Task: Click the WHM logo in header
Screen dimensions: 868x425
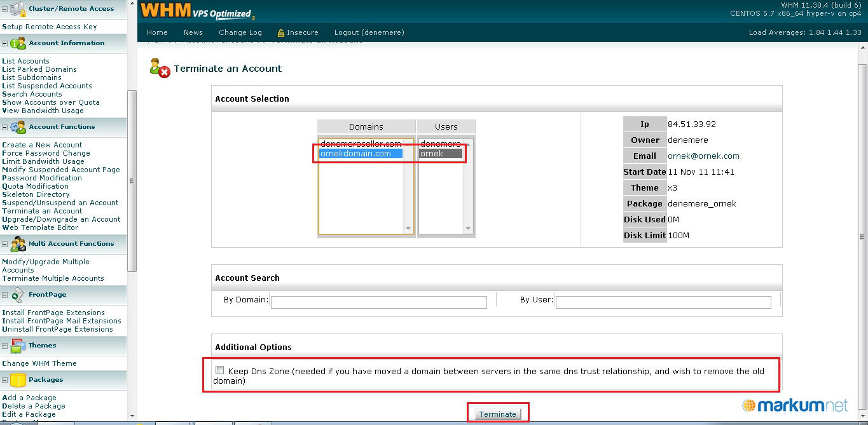Action: [x=198, y=11]
